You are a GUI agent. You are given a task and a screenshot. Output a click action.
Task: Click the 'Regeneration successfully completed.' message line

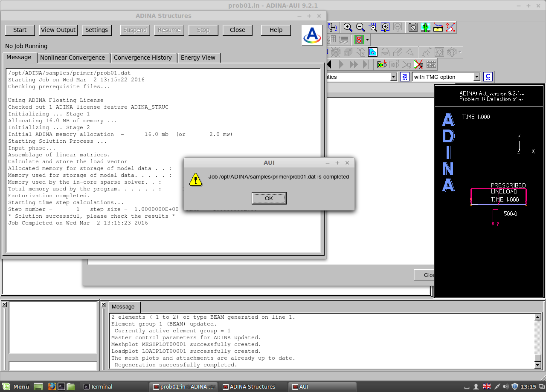[176, 365]
